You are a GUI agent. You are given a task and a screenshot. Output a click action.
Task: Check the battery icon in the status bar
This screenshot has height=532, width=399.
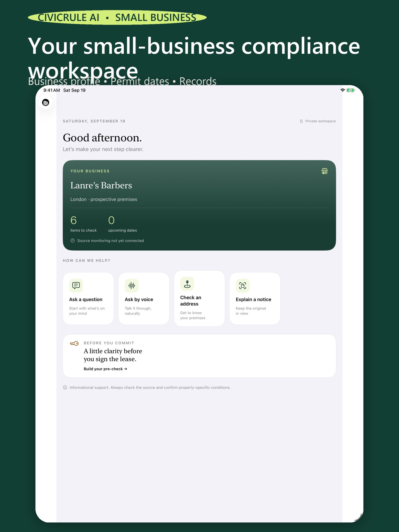click(350, 90)
